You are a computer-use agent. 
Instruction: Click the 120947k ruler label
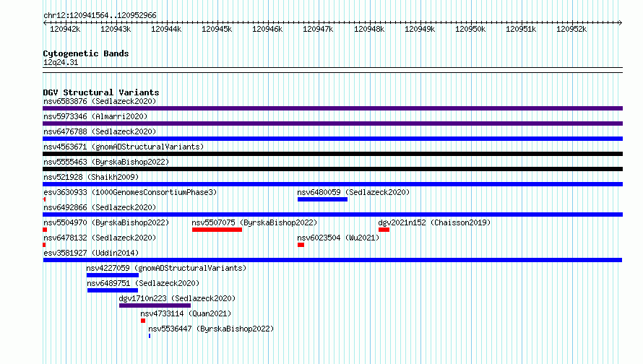pos(318,29)
